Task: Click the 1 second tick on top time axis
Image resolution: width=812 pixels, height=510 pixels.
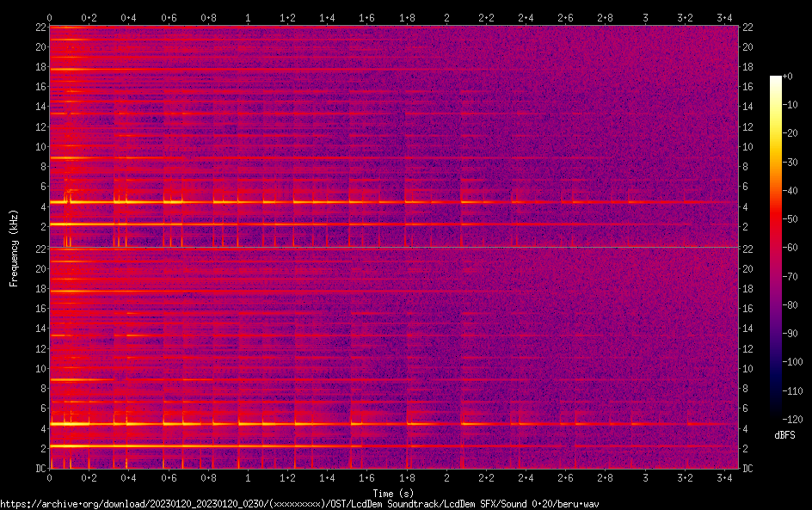Action: [248, 17]
